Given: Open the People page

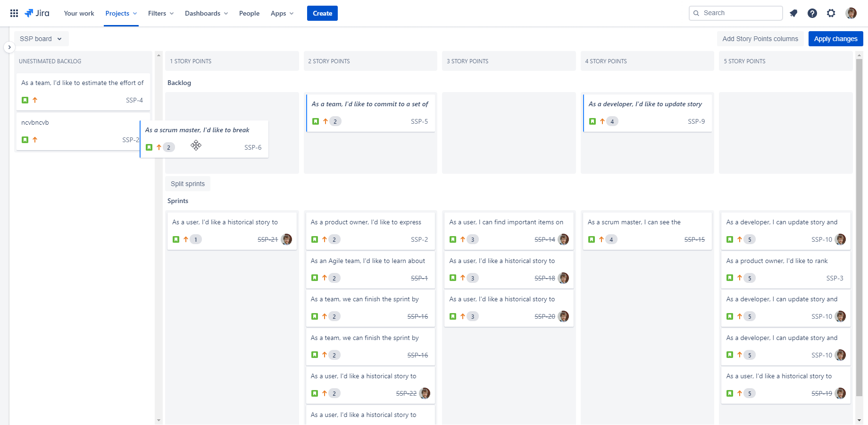Looking at the screenshot, I should (249, 13).
